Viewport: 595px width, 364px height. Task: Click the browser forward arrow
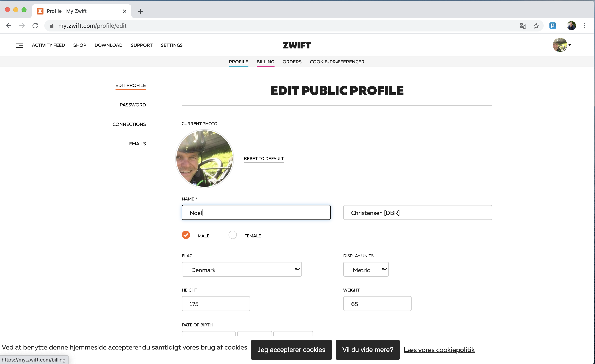point(22,26)
